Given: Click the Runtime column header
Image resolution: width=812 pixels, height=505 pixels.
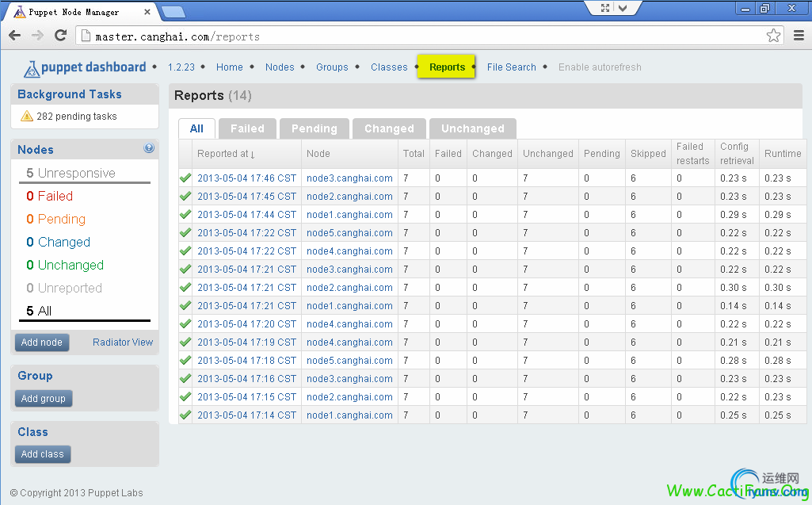Looking at the screenshot, I should (x=783, y=154).
